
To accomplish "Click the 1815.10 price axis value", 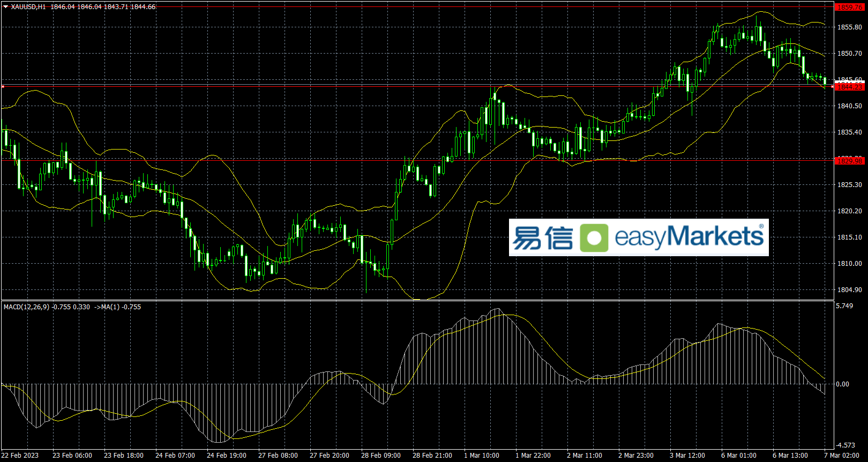I will coord(850,237).
